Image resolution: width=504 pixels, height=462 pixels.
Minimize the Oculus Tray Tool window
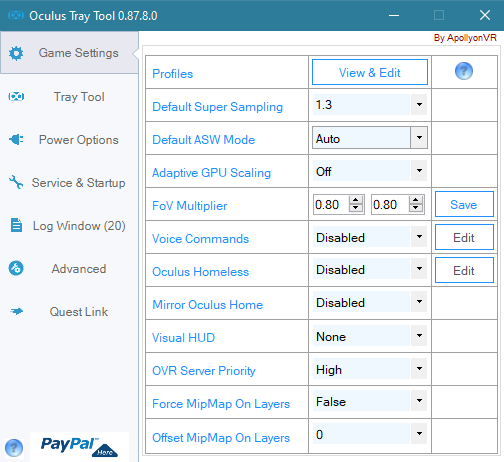(x=394, y=15)
